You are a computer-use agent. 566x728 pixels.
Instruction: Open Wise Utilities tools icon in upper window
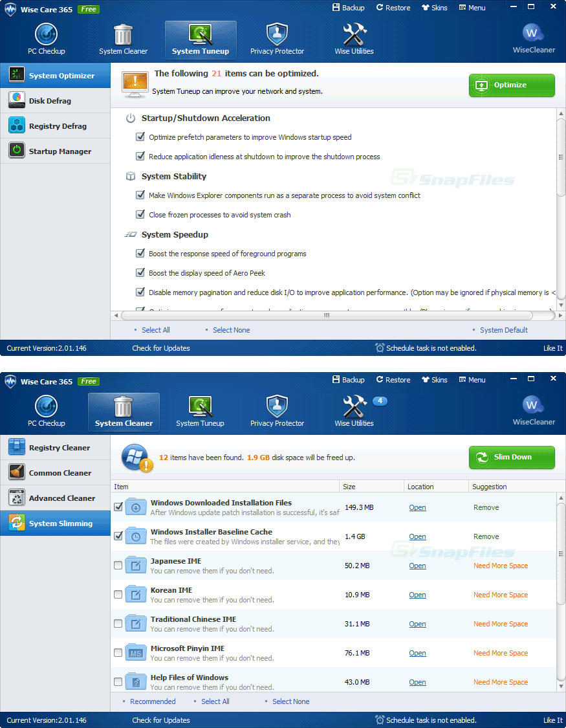(x=354, y=34)
